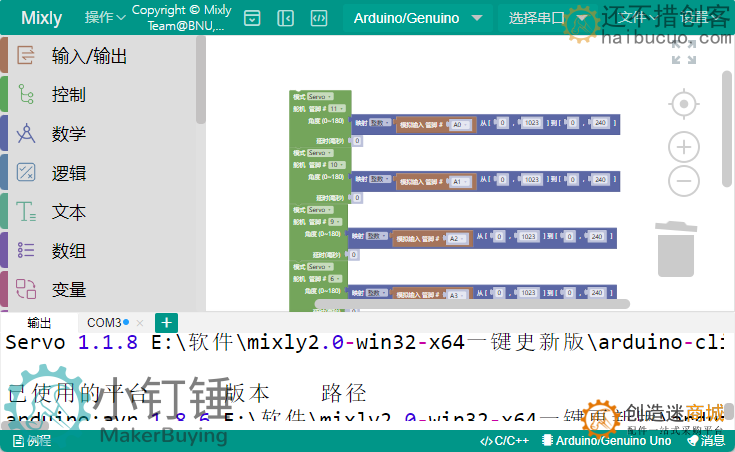
Task: Select the 变量 category label
Action: [69, 290]
